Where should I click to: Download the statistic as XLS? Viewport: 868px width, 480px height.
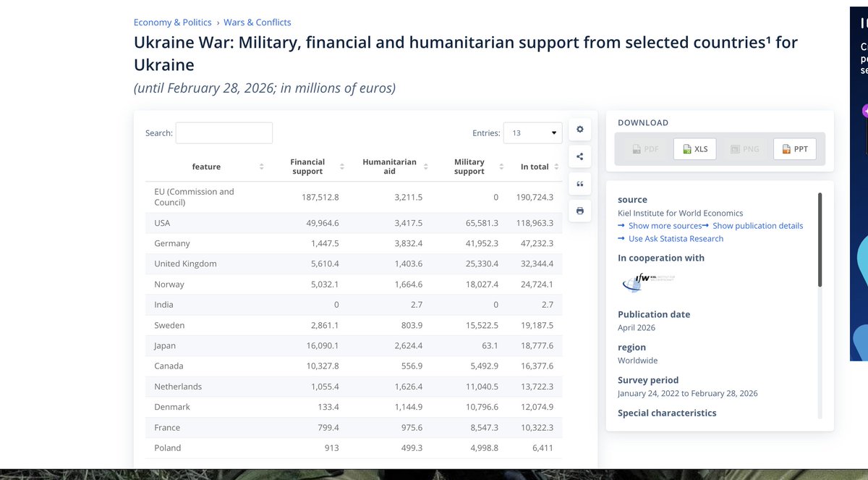coord(695,149)
